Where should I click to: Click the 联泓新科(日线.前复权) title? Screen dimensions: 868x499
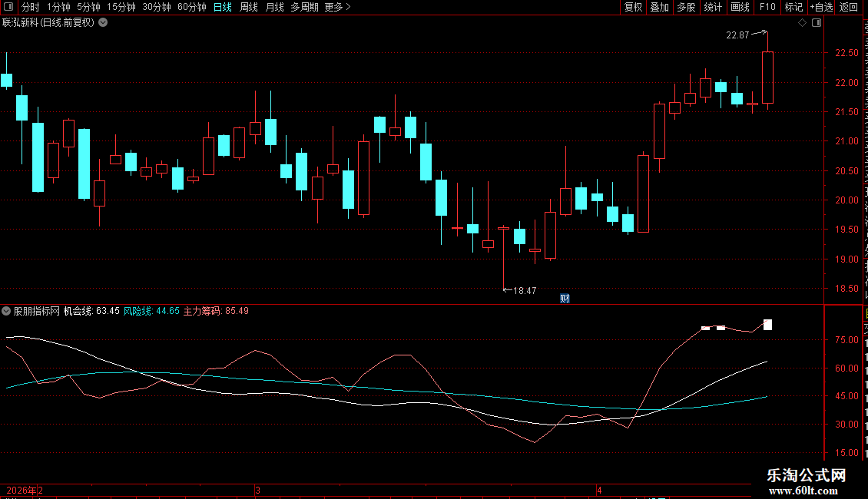[48, 23]
